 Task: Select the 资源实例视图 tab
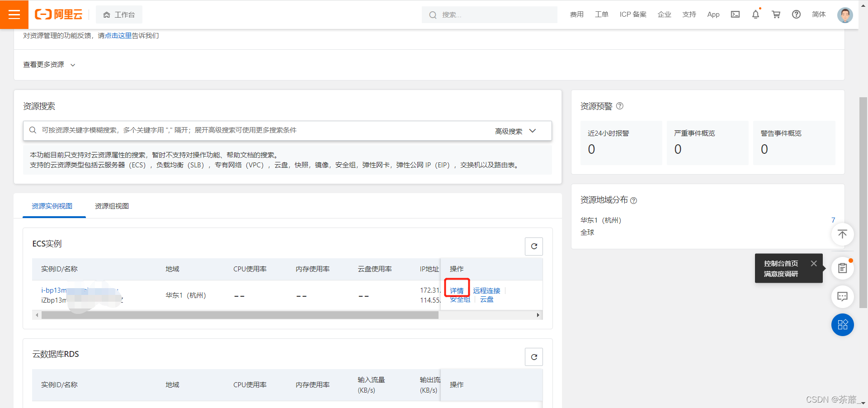point(52,206)
